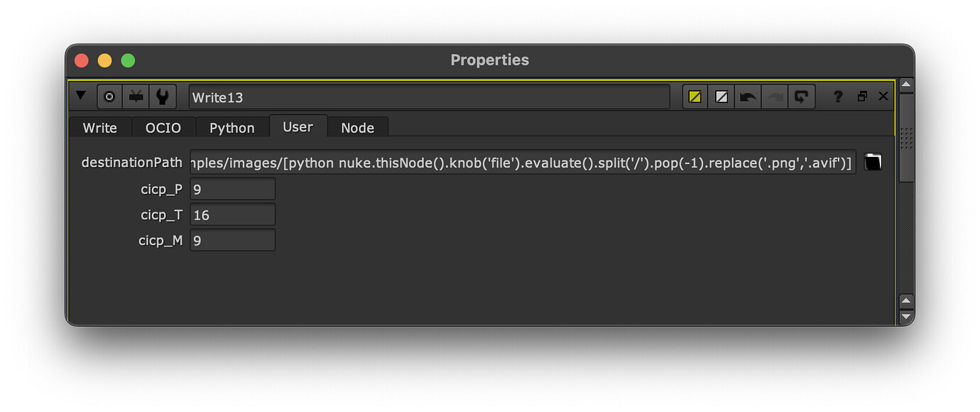Float the panel using the undock icon
This screenshot has width=980, height=412.
[862, 96]
